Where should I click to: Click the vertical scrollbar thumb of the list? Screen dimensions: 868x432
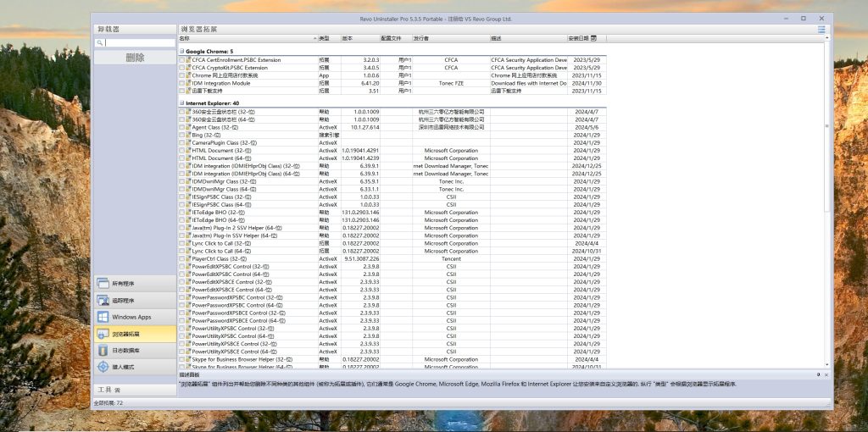tap(827, 127)
